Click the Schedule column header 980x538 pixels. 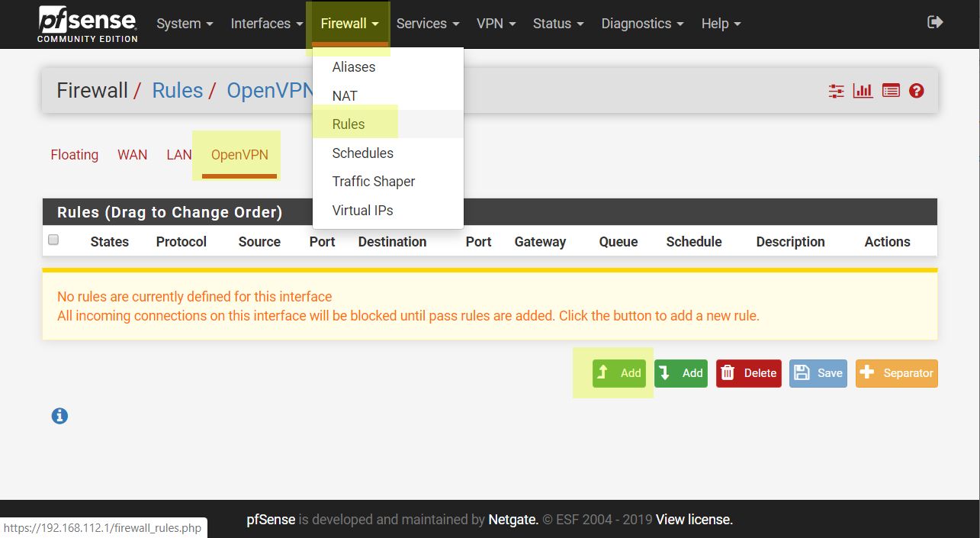click(694, 242)
